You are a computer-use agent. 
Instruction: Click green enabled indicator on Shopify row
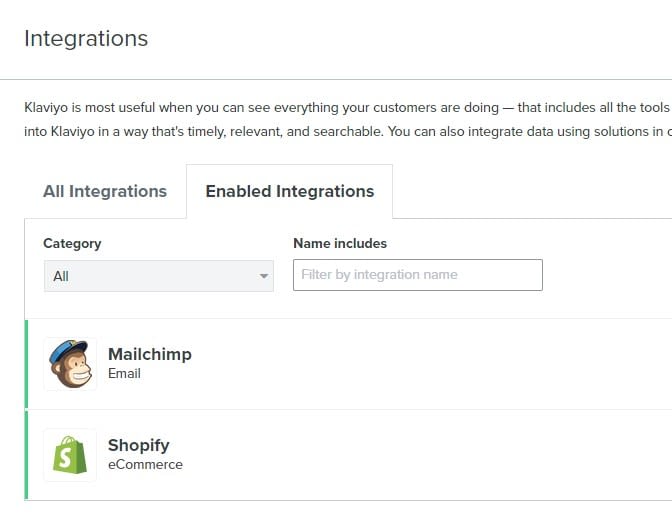coord(26,455)
